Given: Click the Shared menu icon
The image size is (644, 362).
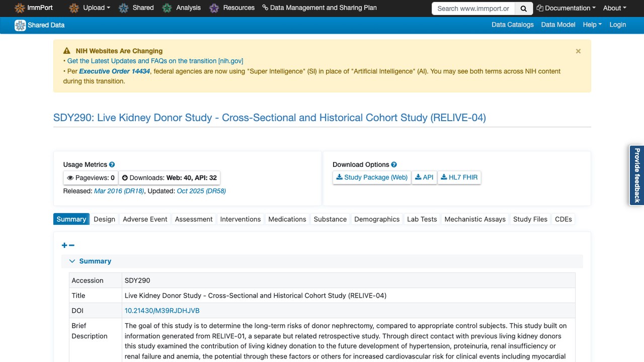Looking at the screenshot, I should [x=123, y=8].
